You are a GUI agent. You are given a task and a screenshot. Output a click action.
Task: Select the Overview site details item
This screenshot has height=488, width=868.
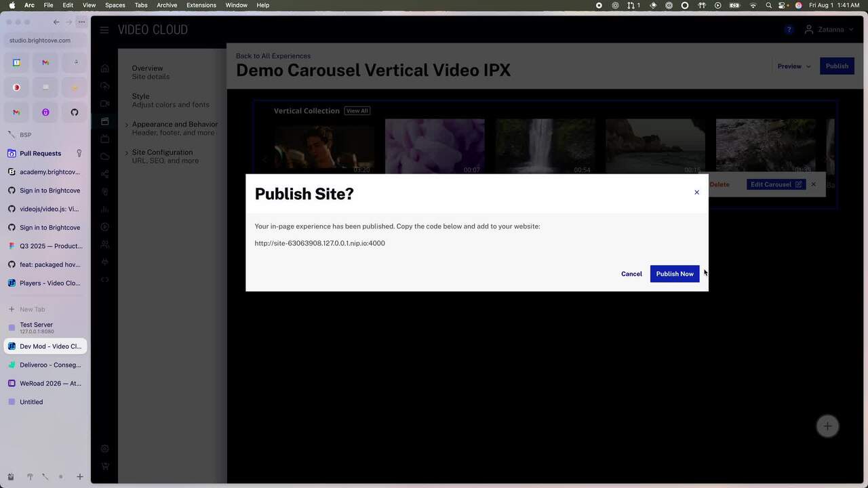pyautogui.click(x=151, y=73)
